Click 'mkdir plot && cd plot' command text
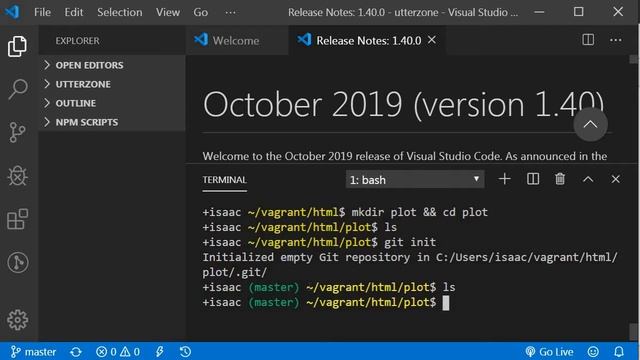The width and height of the screenshot is (640, 360). tap(420, 212)
